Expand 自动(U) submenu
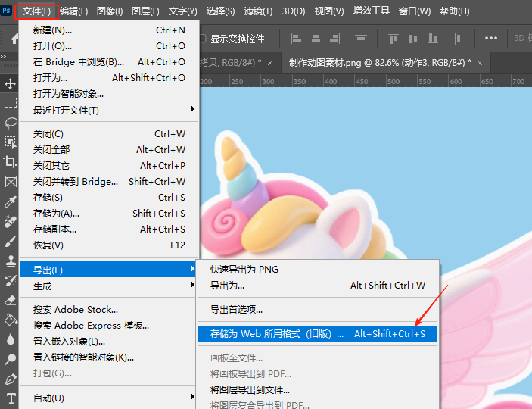 click(108, 398)
